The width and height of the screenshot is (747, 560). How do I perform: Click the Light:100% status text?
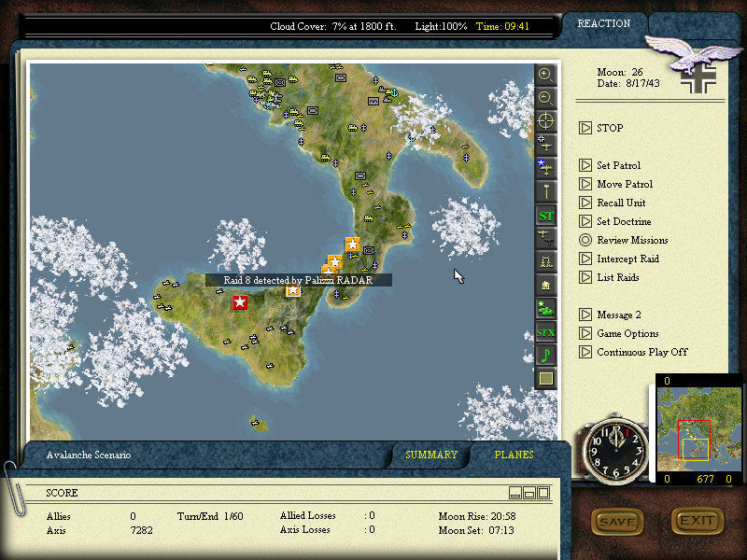[x=441, y=26]
